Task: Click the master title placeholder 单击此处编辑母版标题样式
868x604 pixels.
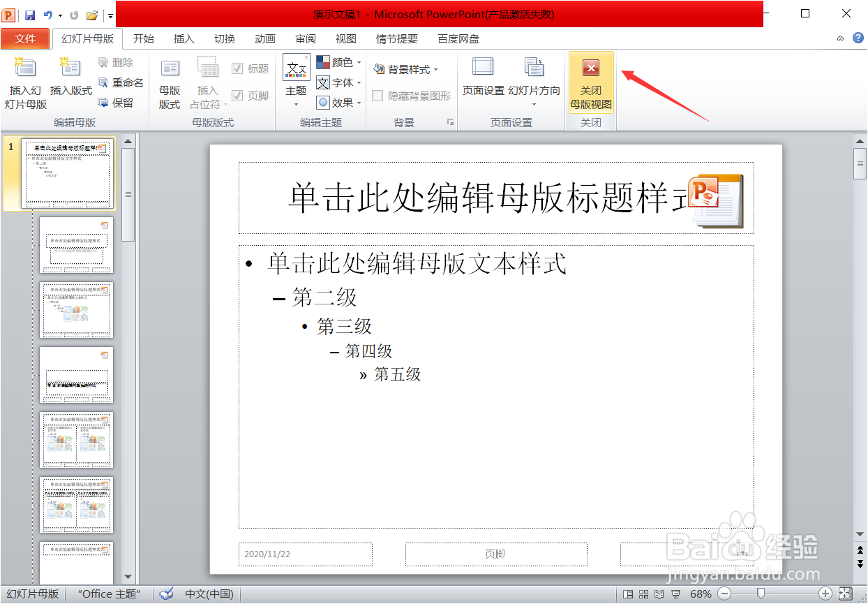Action: pyautogui.click(x=496, y=198)
